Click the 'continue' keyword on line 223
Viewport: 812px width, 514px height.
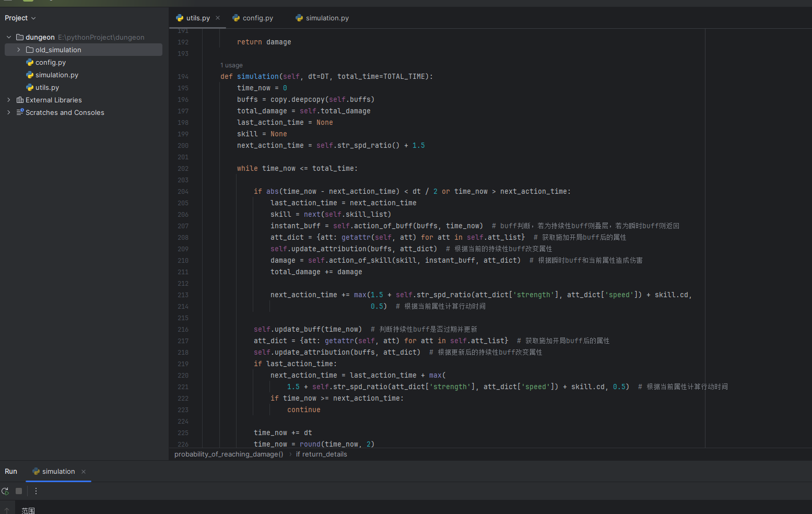tap(304, 410)
